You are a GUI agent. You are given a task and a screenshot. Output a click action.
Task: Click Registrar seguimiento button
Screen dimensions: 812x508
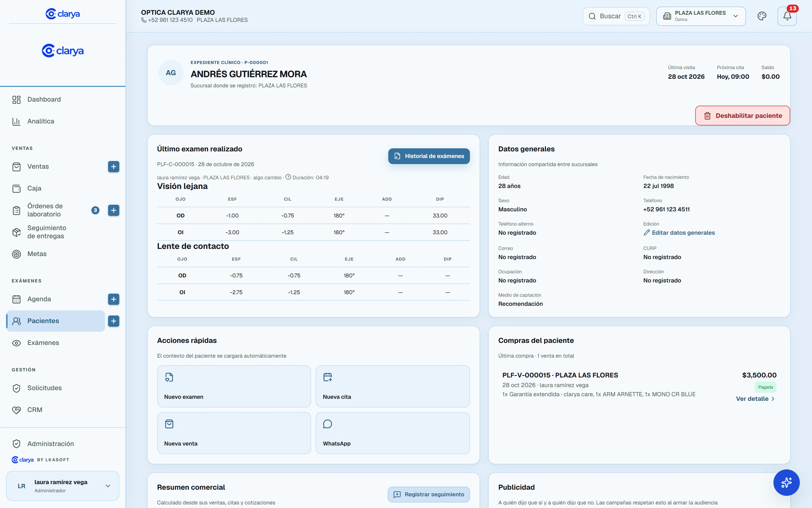tap(429, 495)
